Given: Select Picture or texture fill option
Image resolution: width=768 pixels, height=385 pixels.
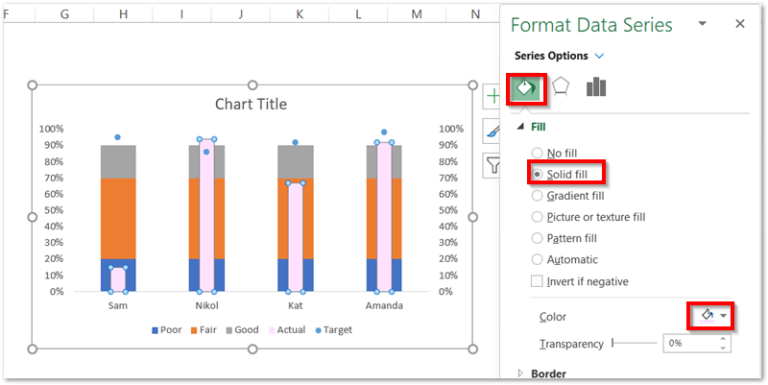Looking at the screenshot, I should (589, 217).
